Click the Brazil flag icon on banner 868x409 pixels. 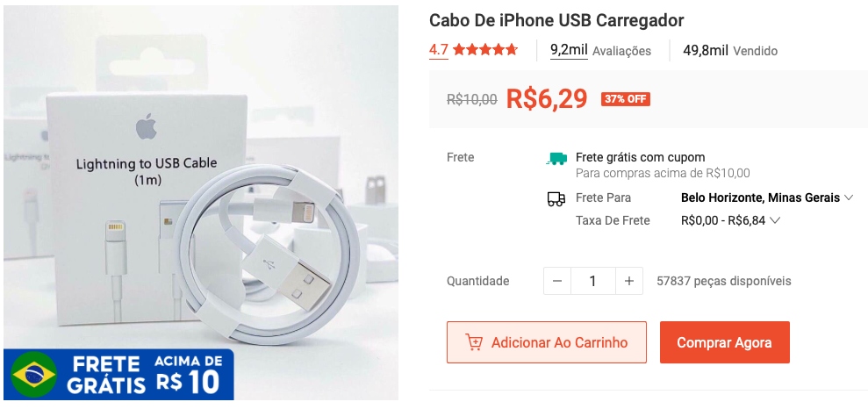(x=34, y=375)
